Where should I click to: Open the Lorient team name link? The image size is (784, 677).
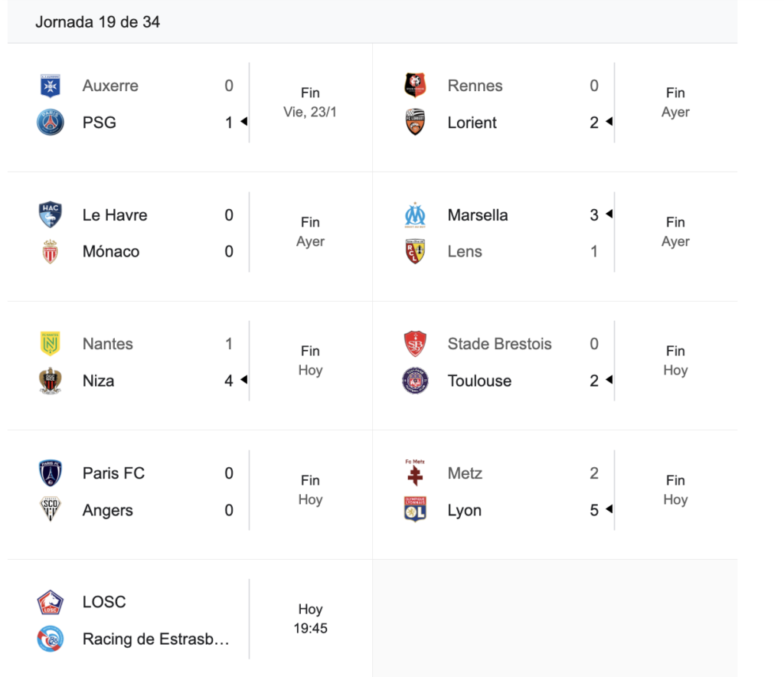pos(472,123)
